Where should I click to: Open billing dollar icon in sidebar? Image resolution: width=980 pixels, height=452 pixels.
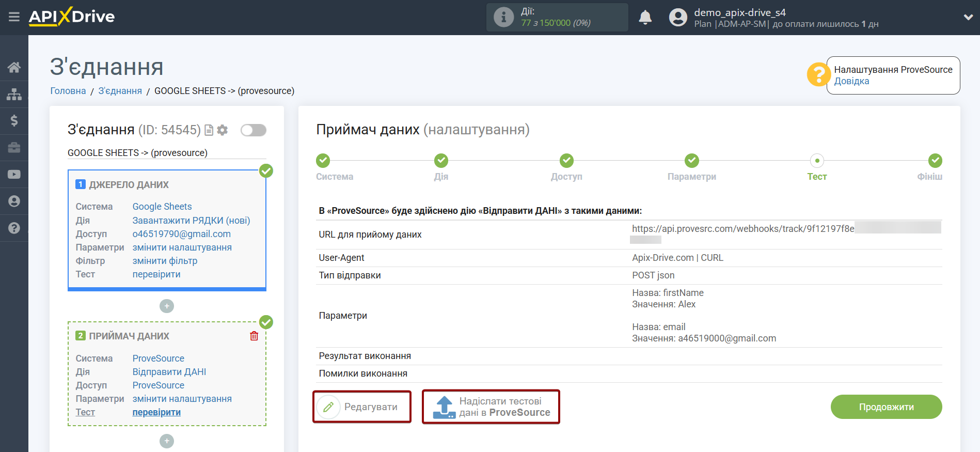[14, 121]
